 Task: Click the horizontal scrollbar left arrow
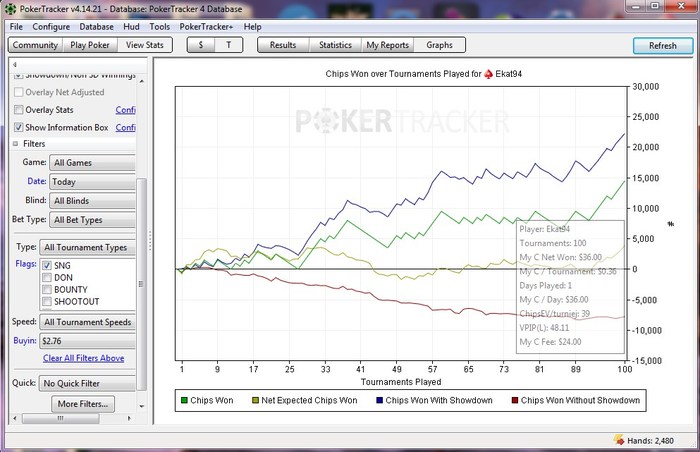(x=15, y=419)
